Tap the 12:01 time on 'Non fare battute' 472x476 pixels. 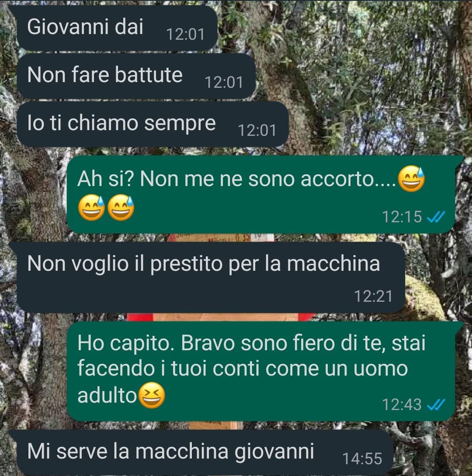click(x=224, y=82)
